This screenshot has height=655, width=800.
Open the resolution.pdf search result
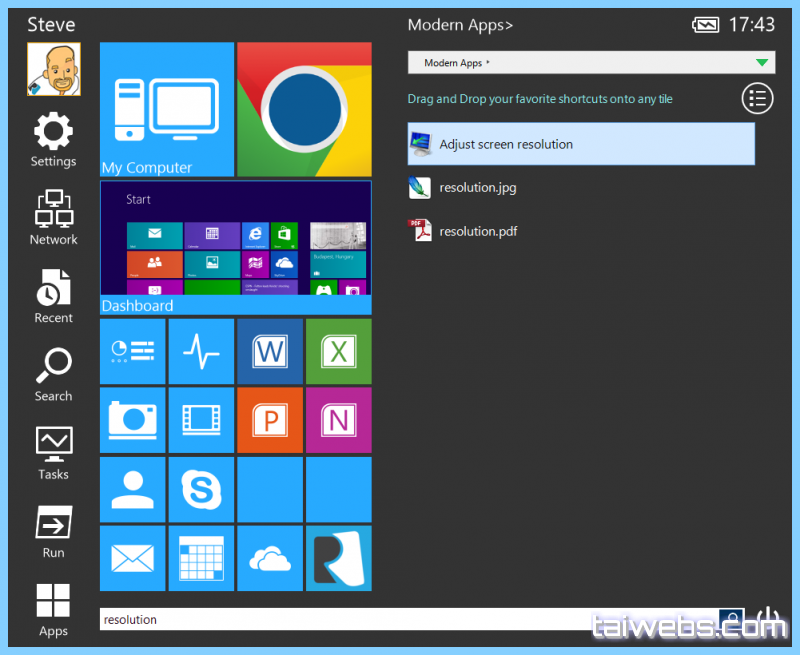tap(478, 231)
